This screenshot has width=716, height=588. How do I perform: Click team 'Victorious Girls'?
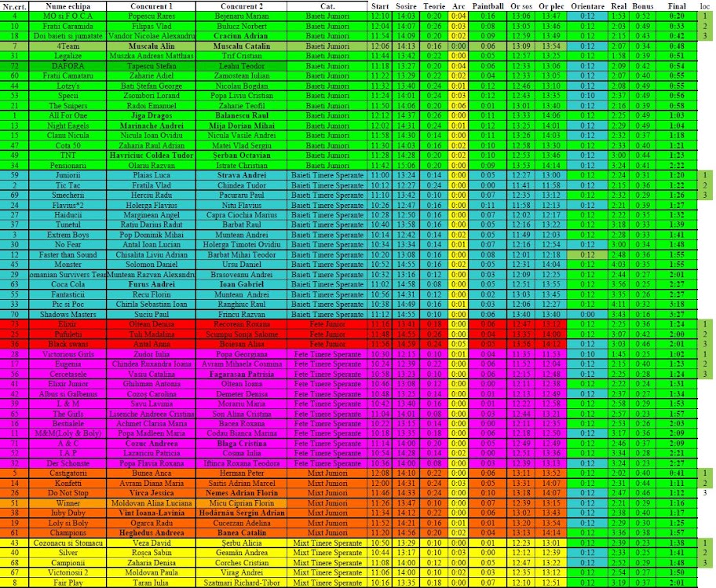[x=68, y=354]
